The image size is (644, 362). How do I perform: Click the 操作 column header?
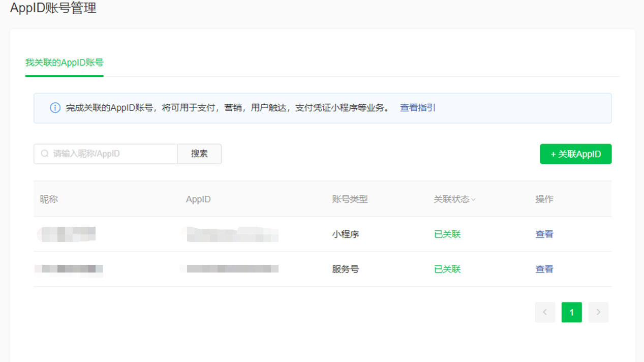pyautogui.click(x=544, y=199)
